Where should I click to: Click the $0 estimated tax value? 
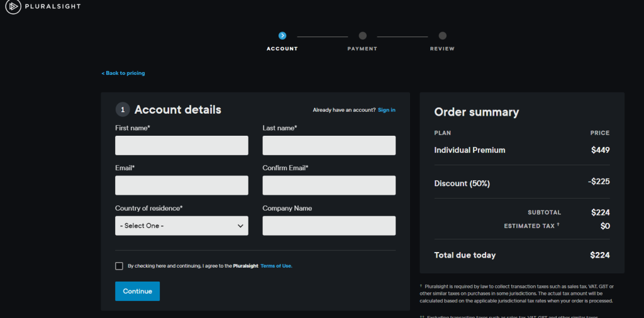tap(605, 226)
